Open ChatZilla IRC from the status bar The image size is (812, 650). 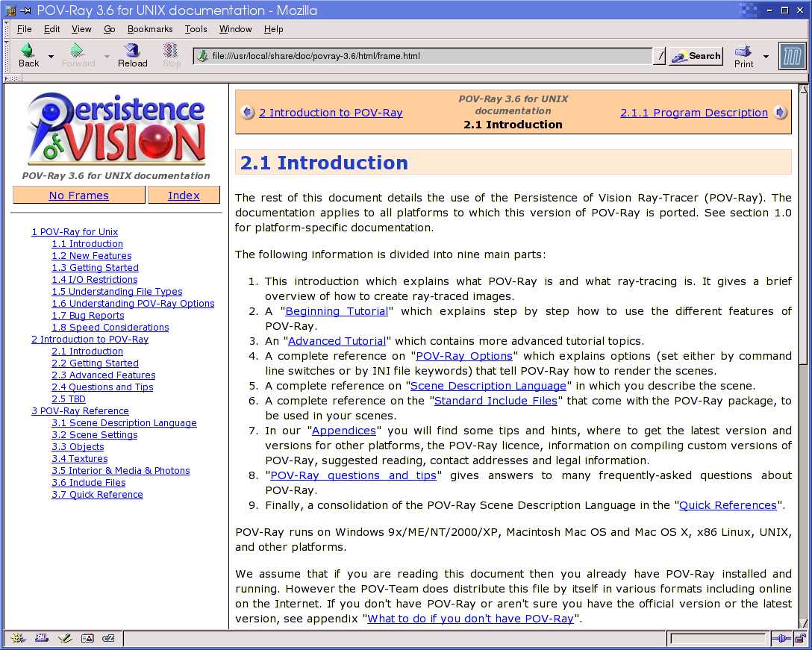tap(109, 638)
